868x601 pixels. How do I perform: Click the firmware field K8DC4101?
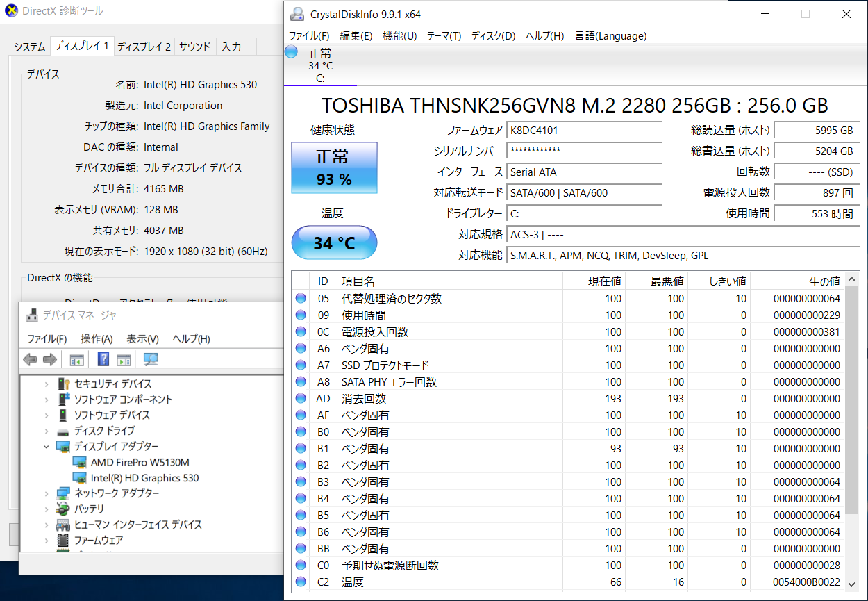click(584, 130)
